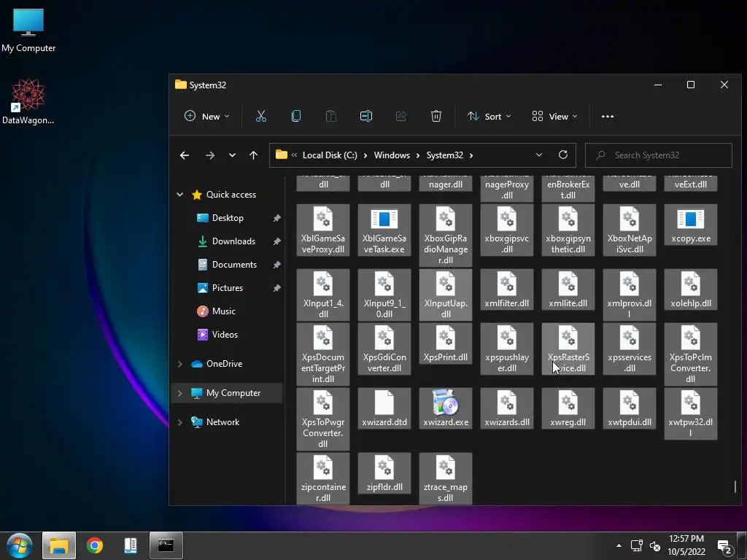
Task: Open the New dropdown menu
Action: [206, 116]
